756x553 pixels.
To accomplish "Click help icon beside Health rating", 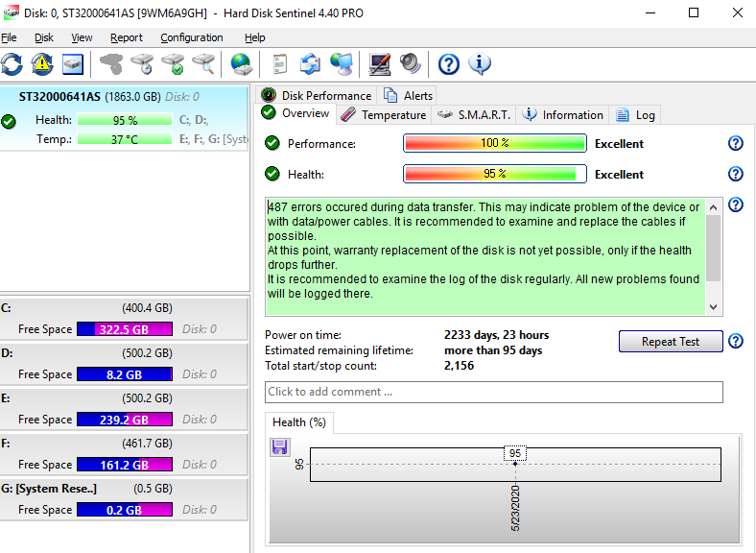I will tap(735, 174).
